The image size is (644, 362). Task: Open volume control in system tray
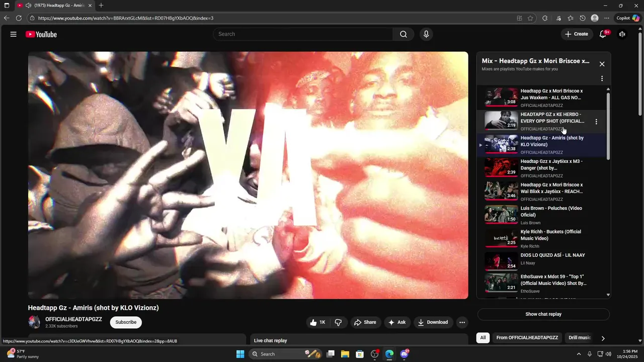point(609,354)
